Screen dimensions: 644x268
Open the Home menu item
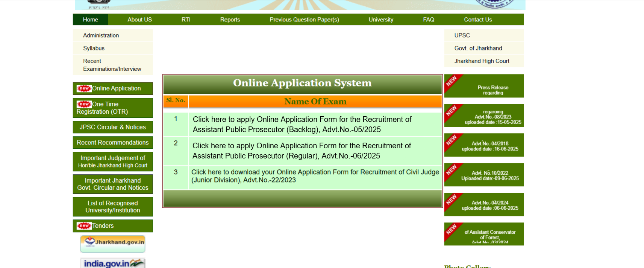point(90,20)
